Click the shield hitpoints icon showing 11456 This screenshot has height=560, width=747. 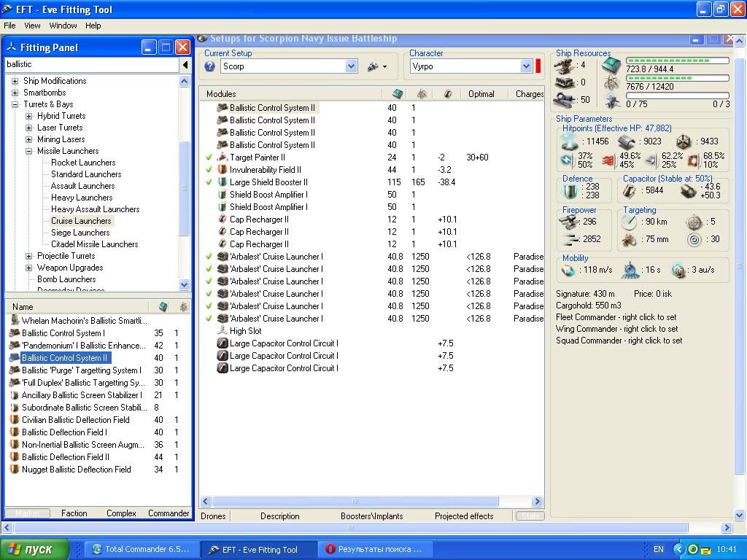570,141
